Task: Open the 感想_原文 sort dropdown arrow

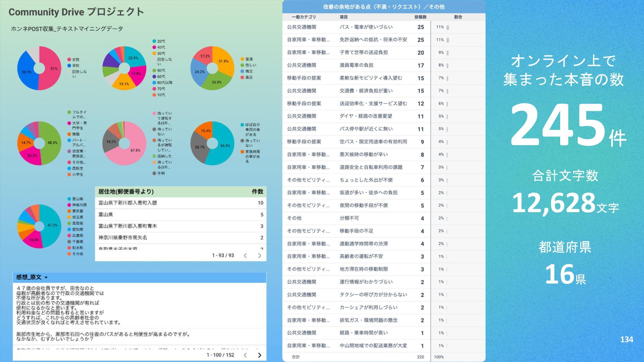Action: pos(46,278)
